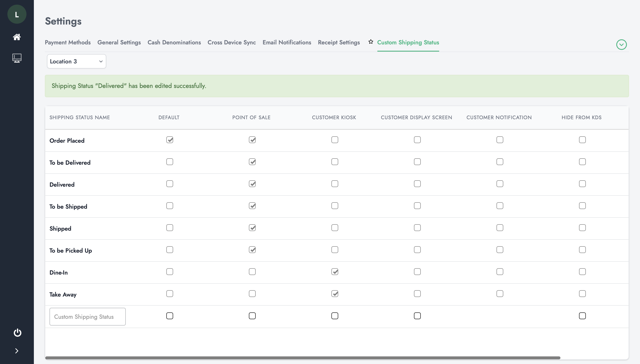Check Point of Sale for Dine-In
Image resolution: width=640 pixels, height=364 pixels.
click(252, 272)
